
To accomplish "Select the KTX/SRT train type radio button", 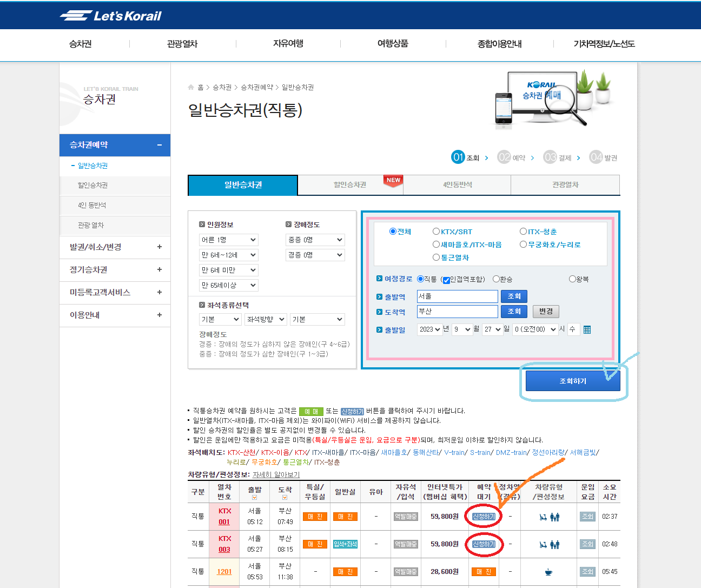I will click(436, 231).
